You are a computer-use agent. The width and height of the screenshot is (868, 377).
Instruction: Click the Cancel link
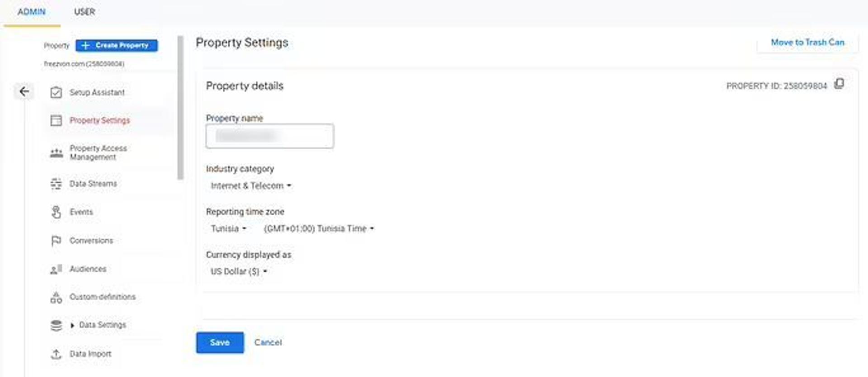268,343
